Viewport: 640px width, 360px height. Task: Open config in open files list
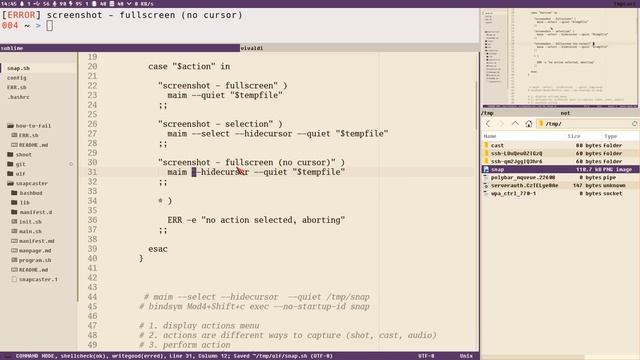pyautogui.click(x=17, y=78)
